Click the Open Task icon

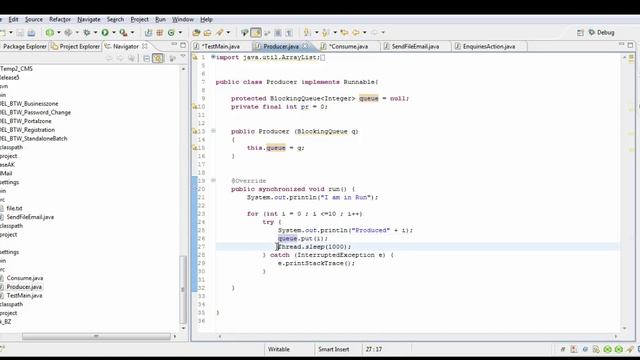pyautogui.click(x=208, y=33)
